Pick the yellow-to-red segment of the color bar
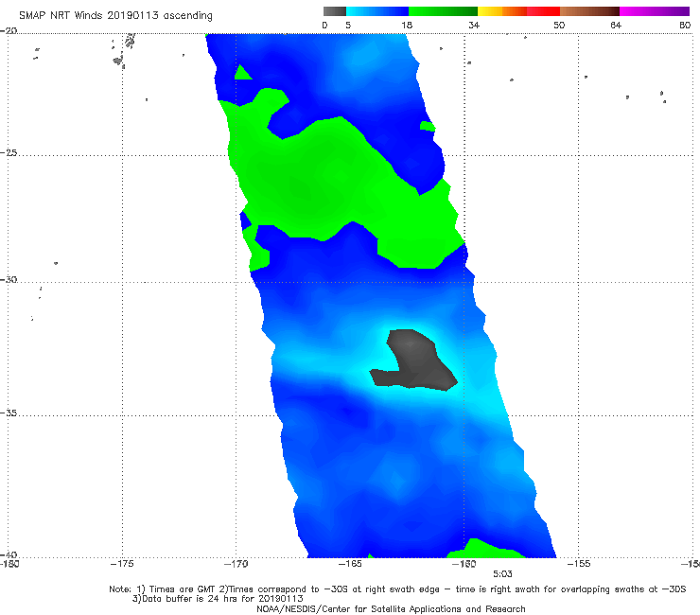Screen dimensions: 700x615 coord(518,11)
